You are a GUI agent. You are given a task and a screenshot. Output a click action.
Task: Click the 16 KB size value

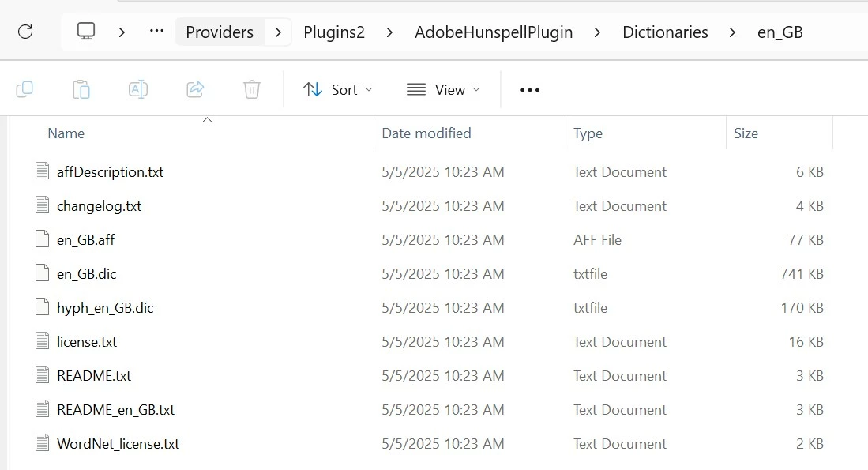pos(806,341)
